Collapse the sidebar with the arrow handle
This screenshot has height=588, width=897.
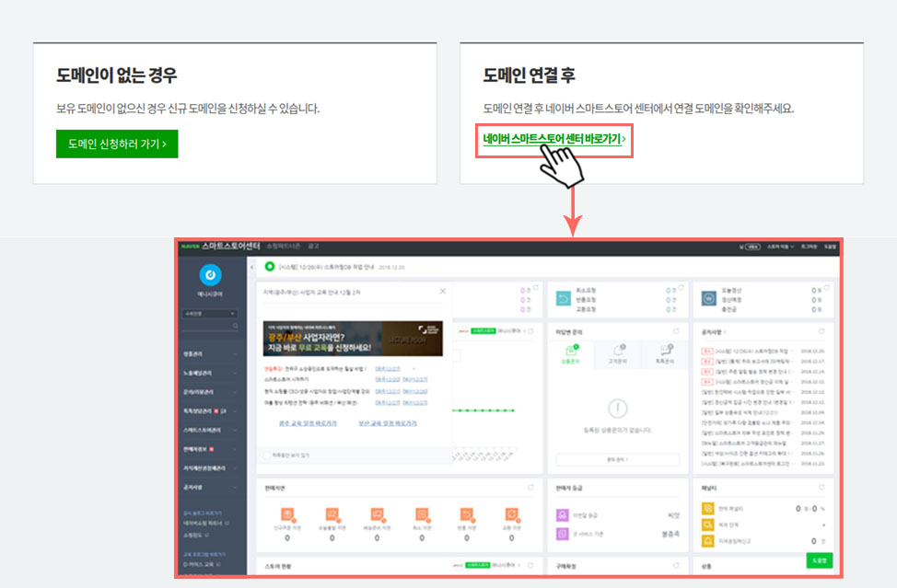tap(251, 268)
